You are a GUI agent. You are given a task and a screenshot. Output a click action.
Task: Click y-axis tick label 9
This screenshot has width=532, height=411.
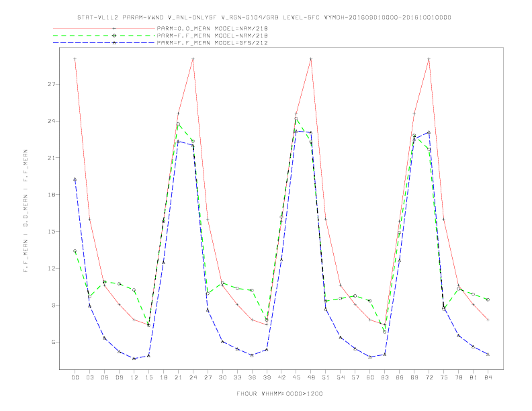pyautogui.click(x=53, y=305)
